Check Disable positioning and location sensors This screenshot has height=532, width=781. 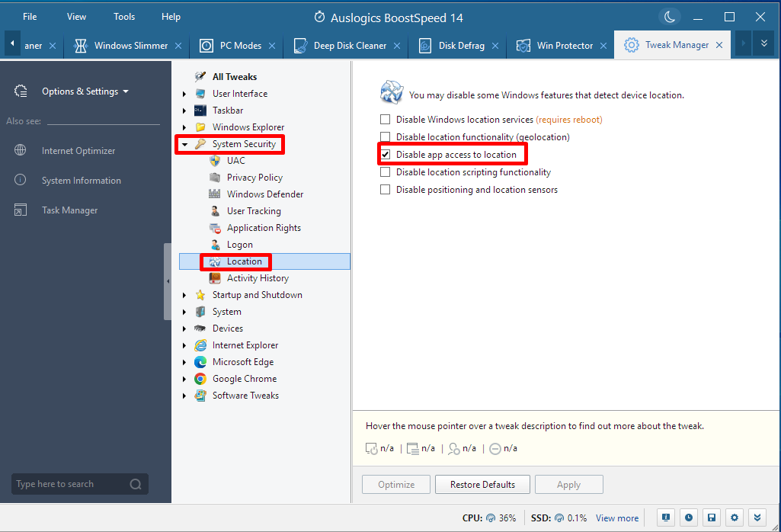[385, 189]
